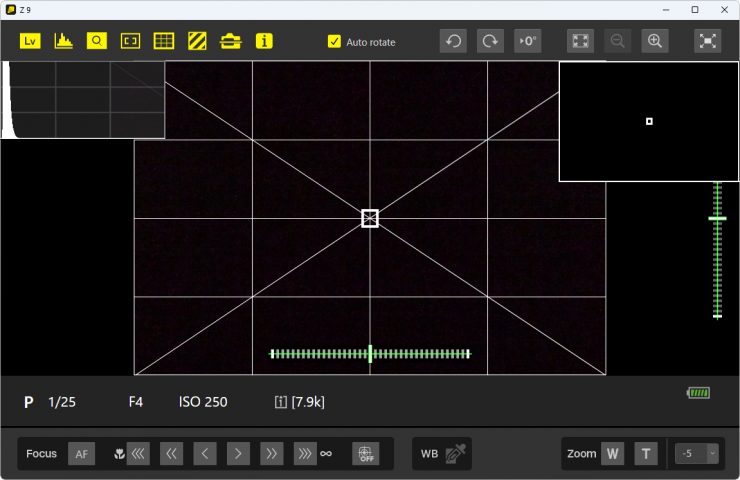Image resolution: width=740 pixels, height=480 pixels.
Task: Click the white balance eyedropper
Action: click(x=455, y=454)
